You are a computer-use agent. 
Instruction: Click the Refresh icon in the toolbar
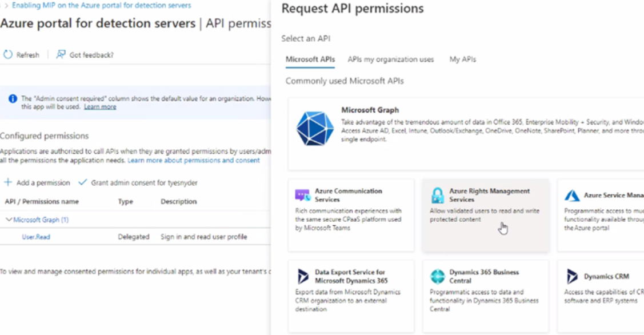coord(8,54)
